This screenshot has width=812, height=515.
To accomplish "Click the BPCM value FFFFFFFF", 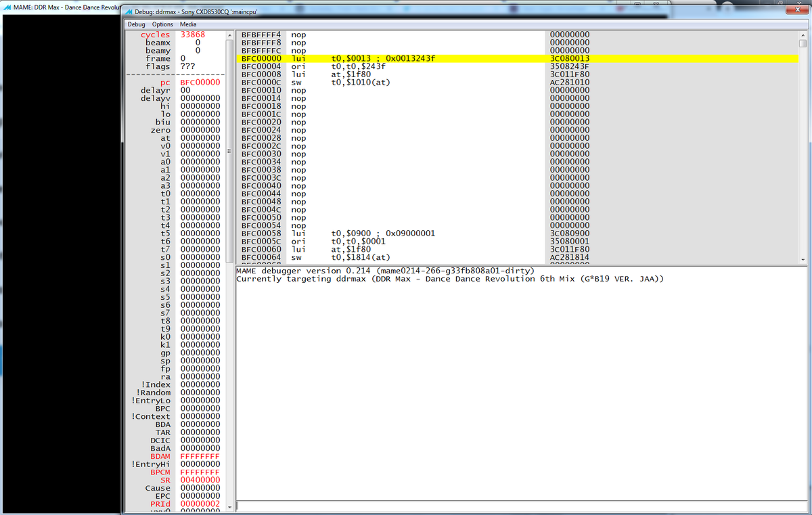I will pos(200,472).
